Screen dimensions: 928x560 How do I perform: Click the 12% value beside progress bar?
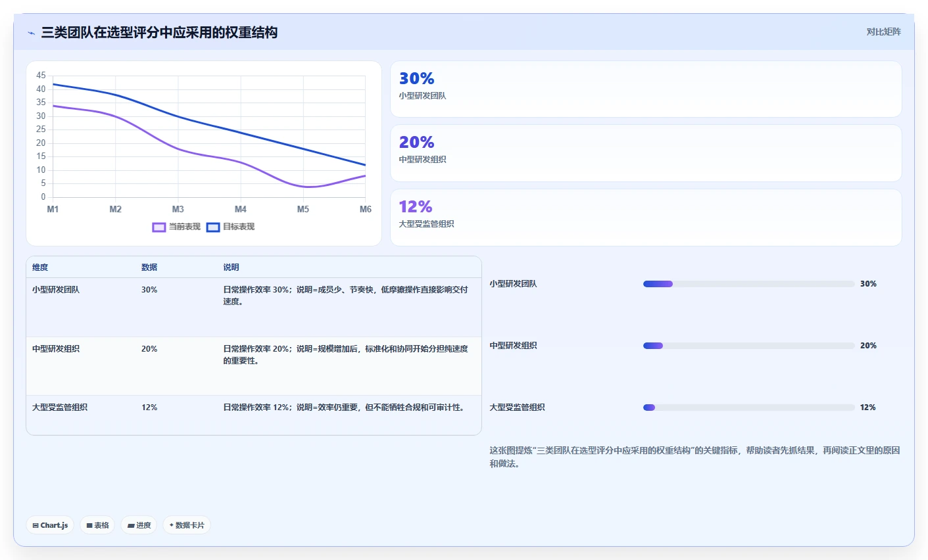[868, 408]
